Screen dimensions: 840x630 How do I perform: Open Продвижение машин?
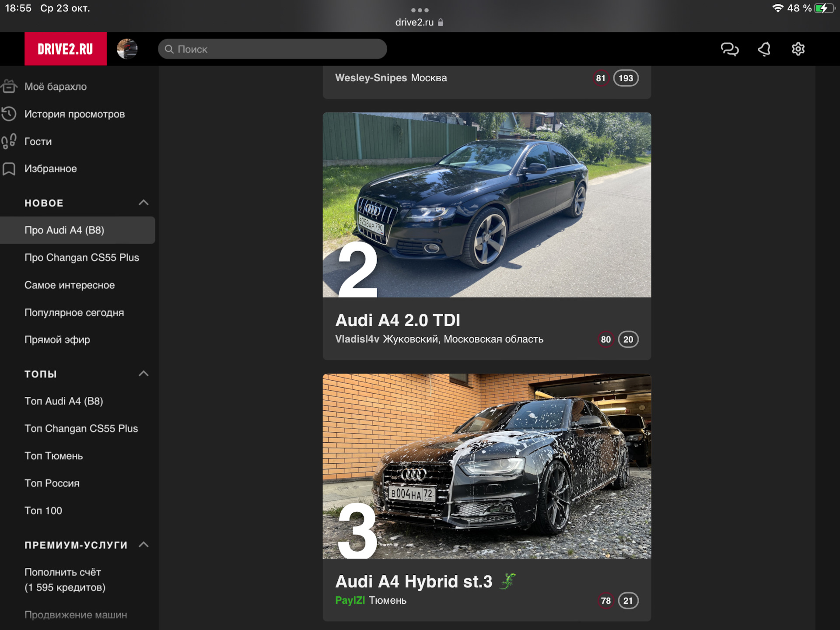pyautogui.click(x=76, y=615)
